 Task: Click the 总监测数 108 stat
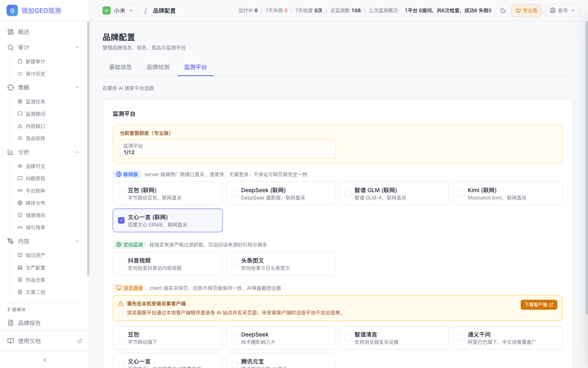point(345,11)
